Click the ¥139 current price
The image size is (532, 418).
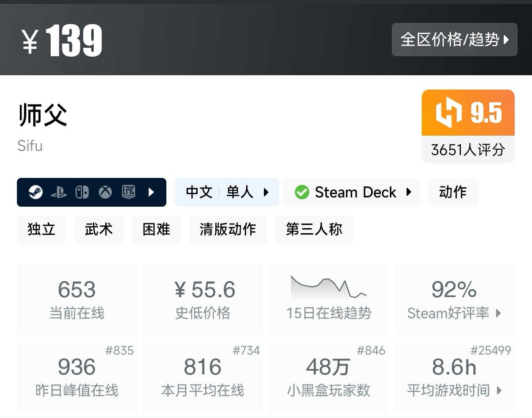tap(62, 41)
